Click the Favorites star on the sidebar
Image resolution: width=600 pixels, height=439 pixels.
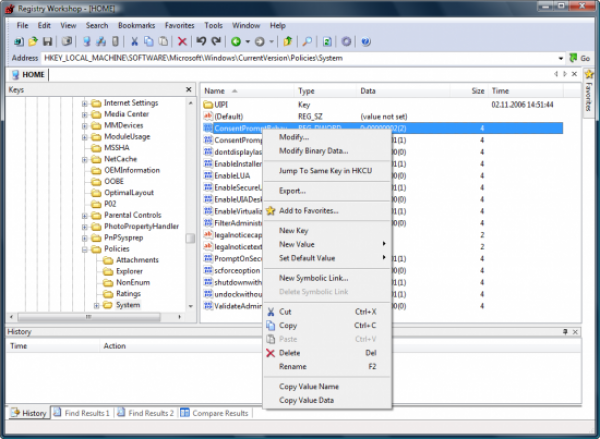[589, 75]
